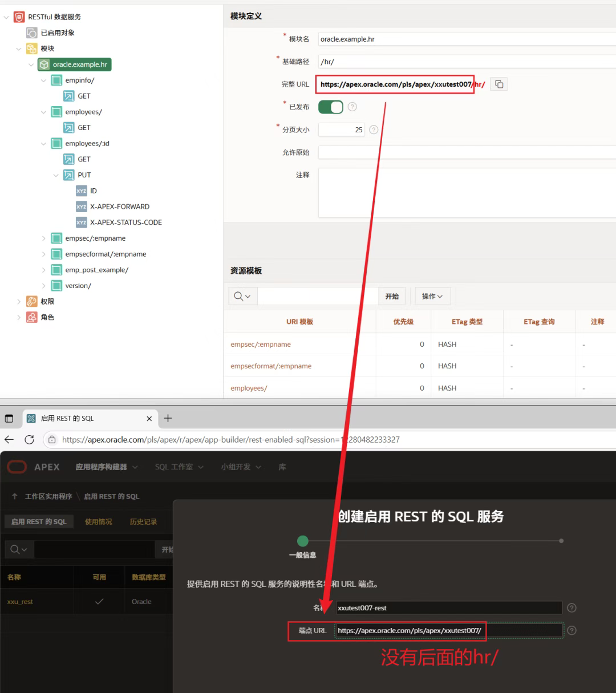Open the resource template search column dropdown
The image size is (616, 693).
click(x=243, y=296)
